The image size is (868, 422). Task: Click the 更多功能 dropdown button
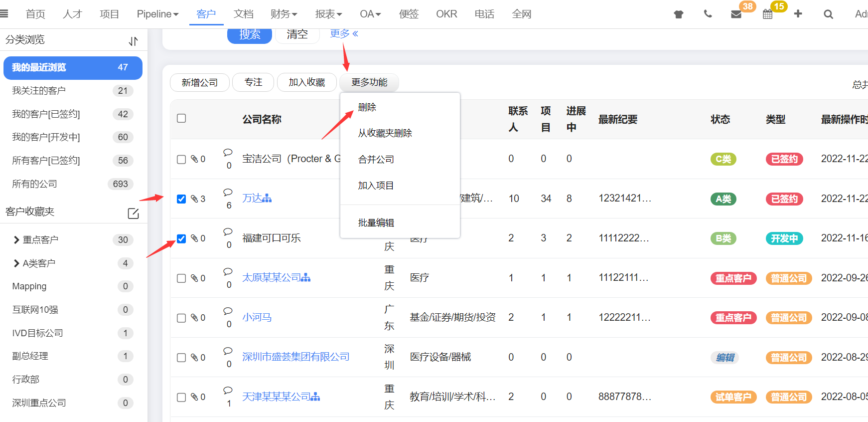(369, 82)
